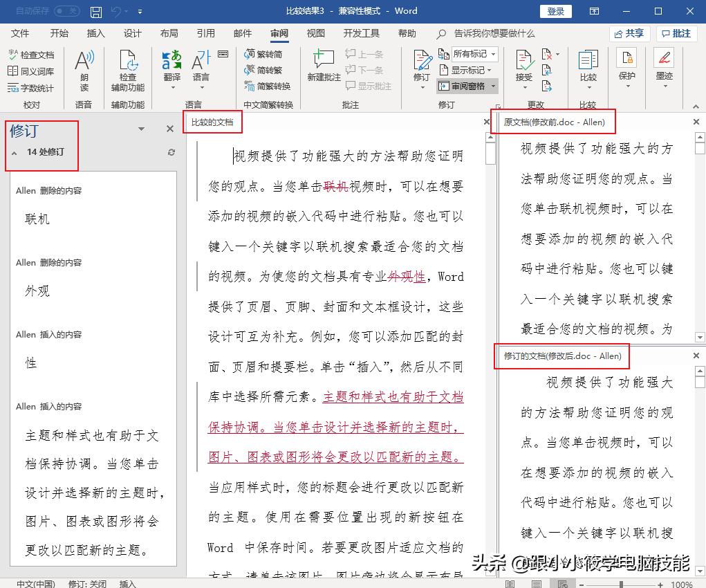Click 修订: 关闭 in status bar
This screenshot has width=706, height=588.
[x=87, y=583]
